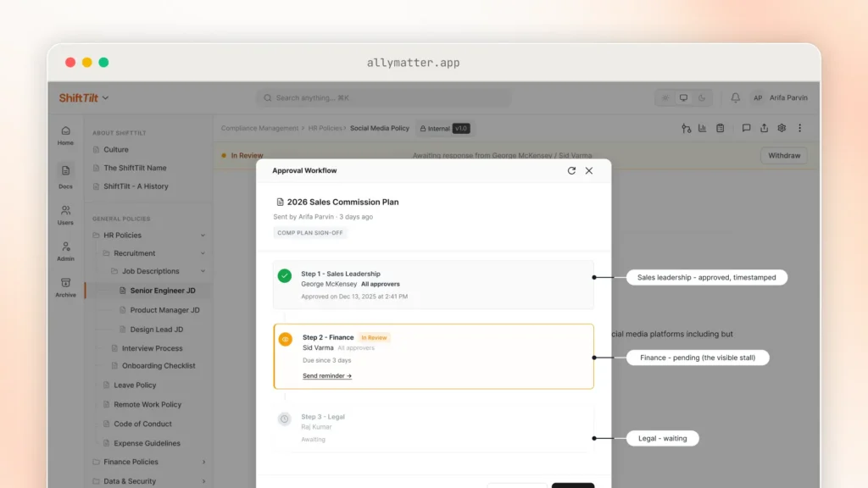Click the COMP PLAN SIGN-OFF tag

tap(310, 233)
